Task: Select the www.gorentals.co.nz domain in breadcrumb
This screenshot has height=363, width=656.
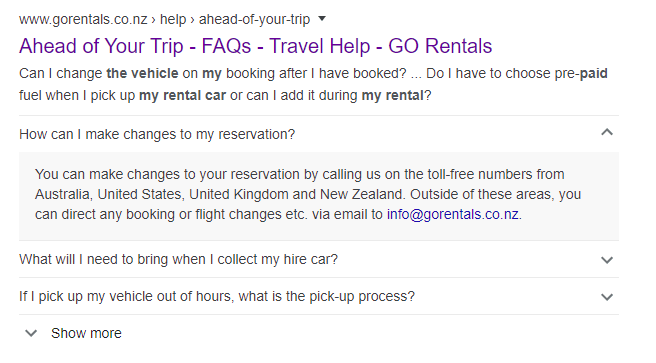Action: pos(83,19)
